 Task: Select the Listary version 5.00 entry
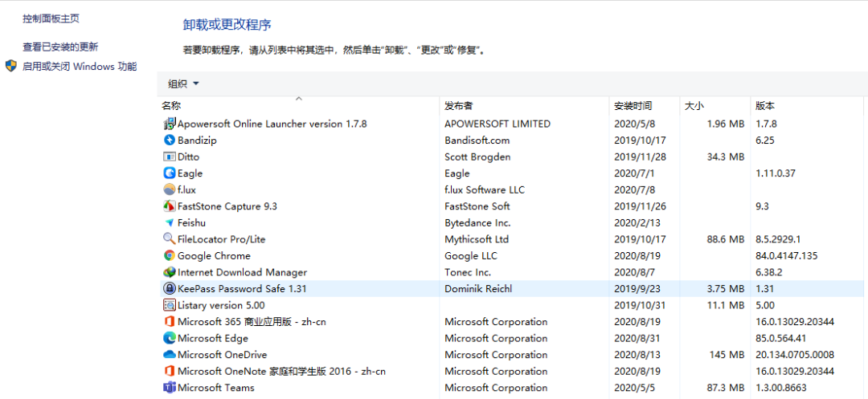220,305
